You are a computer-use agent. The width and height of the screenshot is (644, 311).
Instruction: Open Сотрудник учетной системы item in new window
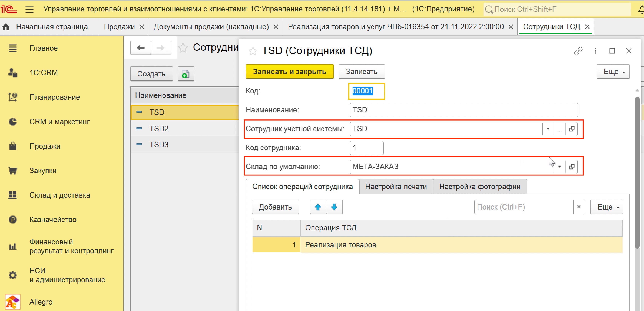pyautogui.click(x=572, y=129)
